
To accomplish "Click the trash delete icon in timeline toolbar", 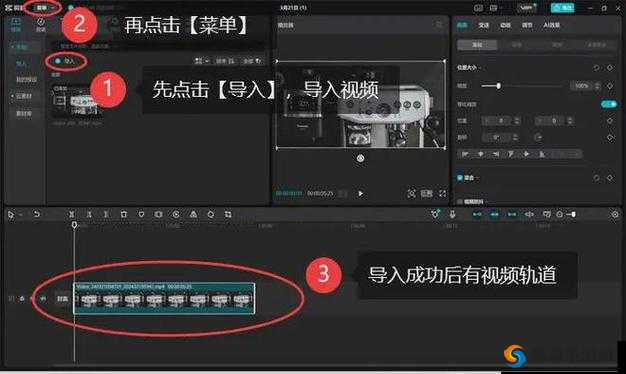I will pos(124,214).
